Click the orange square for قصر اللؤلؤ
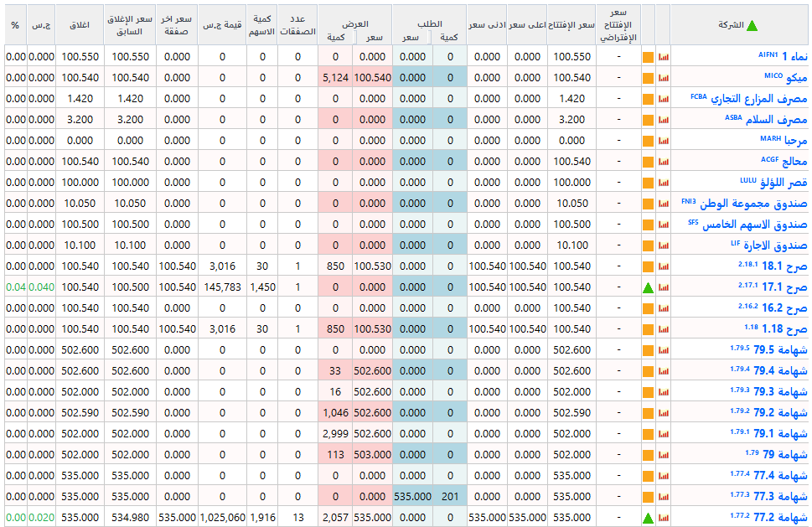This screenshot has height=527, width=812. click(x=648, y=183)
